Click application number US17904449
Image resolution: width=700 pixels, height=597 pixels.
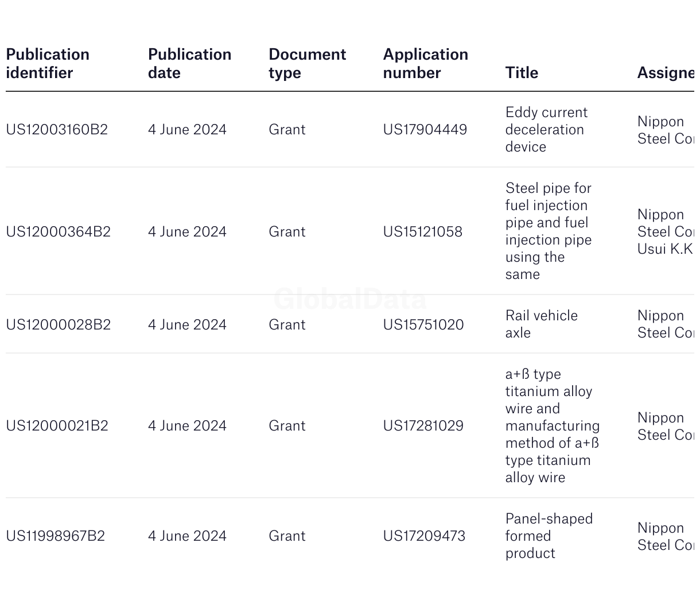425,130
